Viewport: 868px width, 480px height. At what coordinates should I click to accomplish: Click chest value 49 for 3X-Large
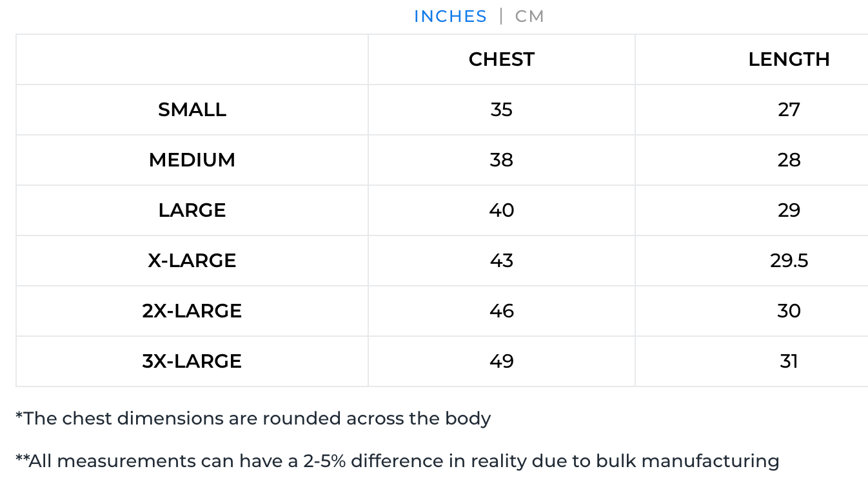coord(502,361)
